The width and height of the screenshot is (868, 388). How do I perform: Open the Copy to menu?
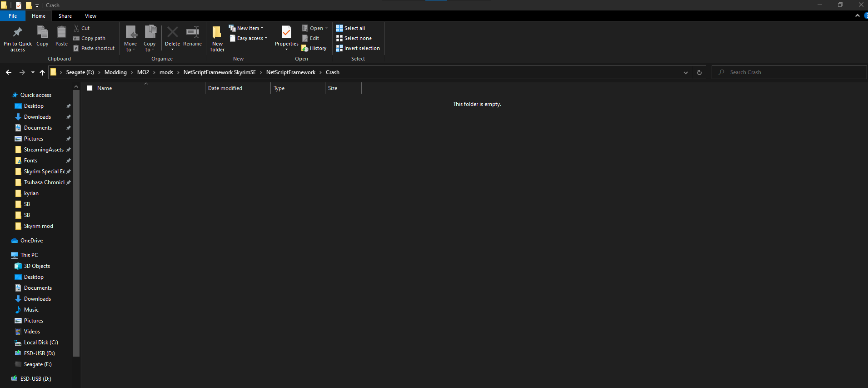[x=150, y=38]
